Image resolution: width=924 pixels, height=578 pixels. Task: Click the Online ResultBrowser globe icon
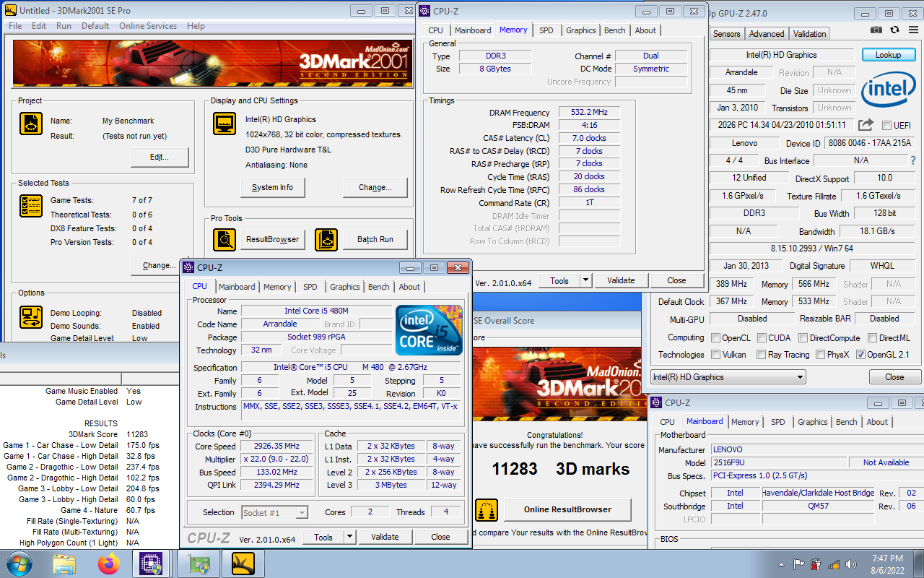pos(487,510)
